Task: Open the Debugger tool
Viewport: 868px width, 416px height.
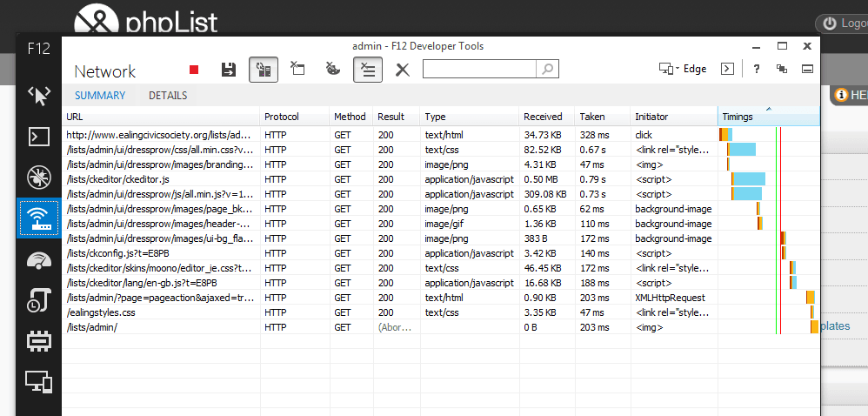Action: [x=39, y=177]
